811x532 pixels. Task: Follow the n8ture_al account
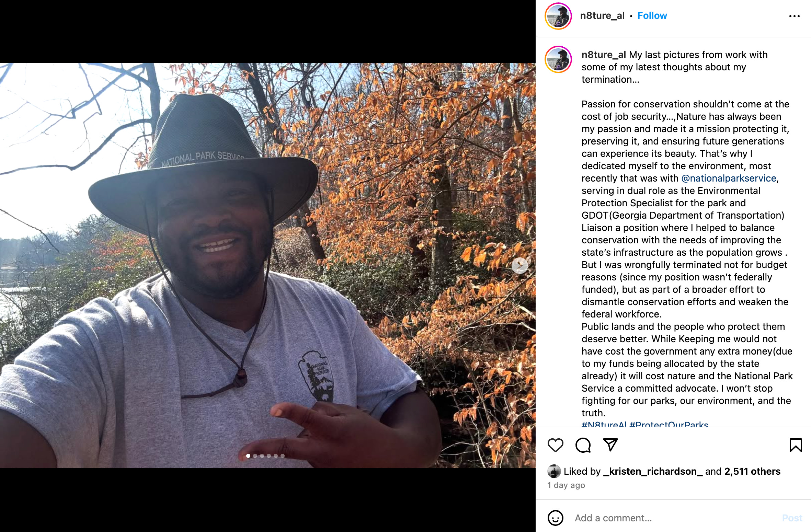(652, 16)
